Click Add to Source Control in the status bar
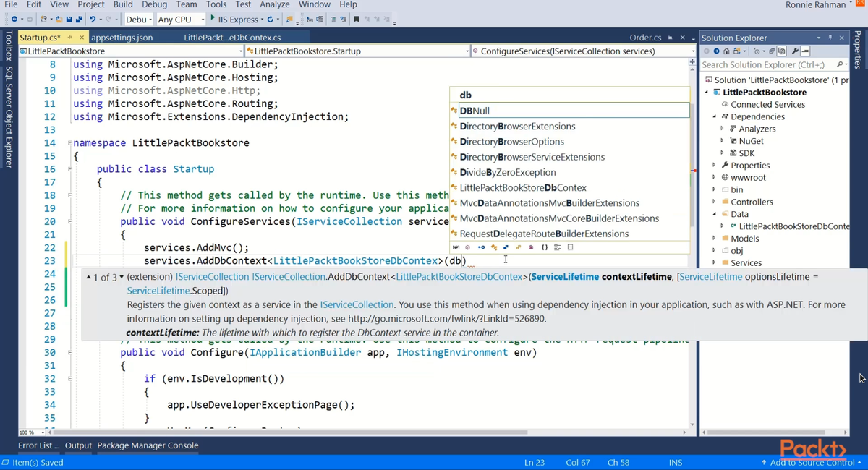868x470 pixels. click(811, 462)
